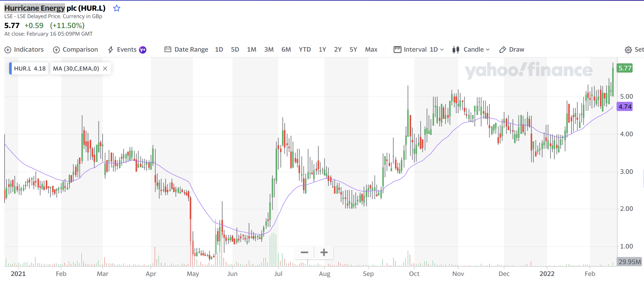
Task: Select the 2Y time range
Action: [338, 50]
